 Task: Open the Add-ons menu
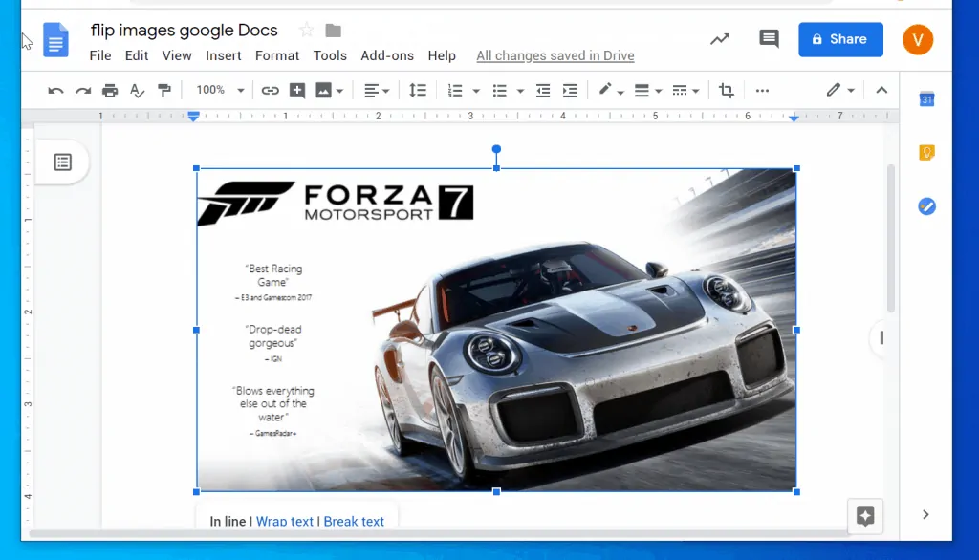tap(387, 55)
